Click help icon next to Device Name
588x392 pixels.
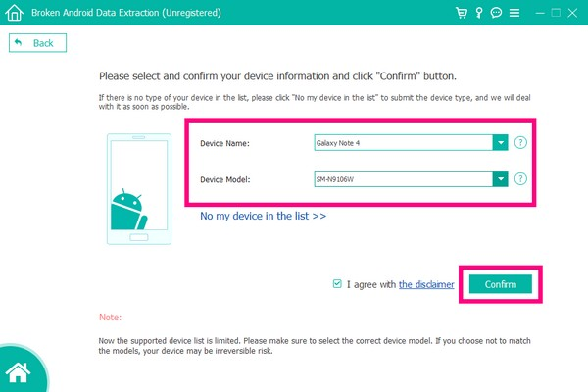point(520,142)
